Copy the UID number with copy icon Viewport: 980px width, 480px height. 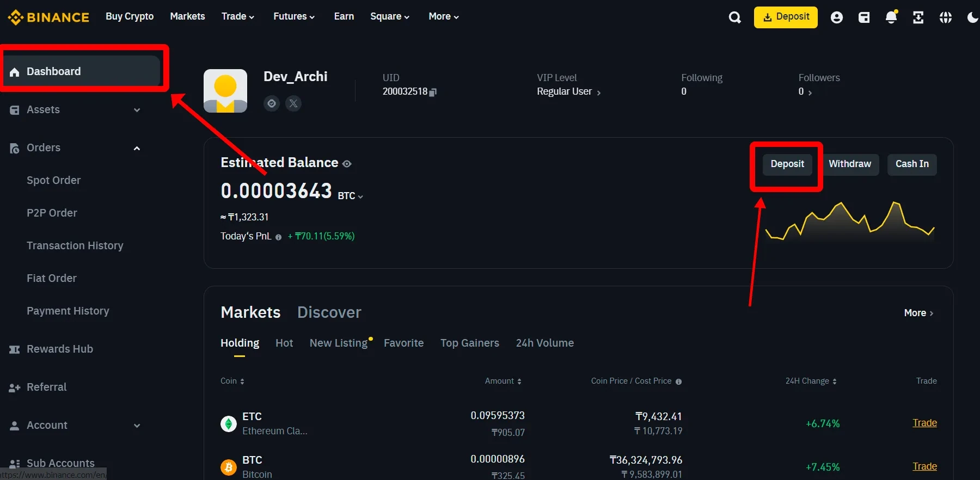[433, 92]
